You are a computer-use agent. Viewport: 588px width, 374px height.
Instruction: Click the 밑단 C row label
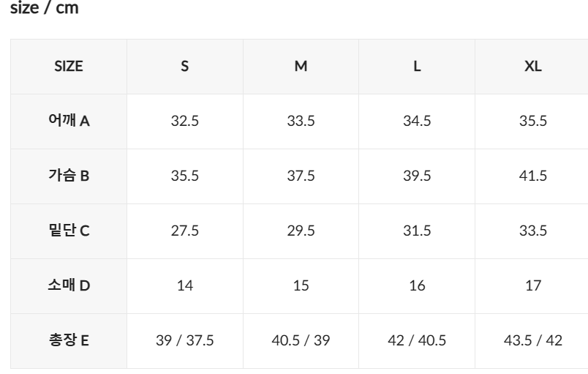pos(69,231)
